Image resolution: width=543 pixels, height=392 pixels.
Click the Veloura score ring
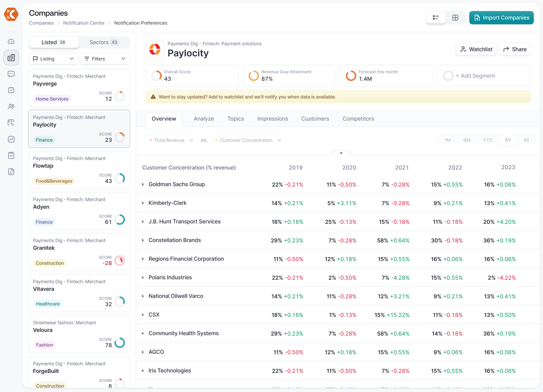point(120,343)
